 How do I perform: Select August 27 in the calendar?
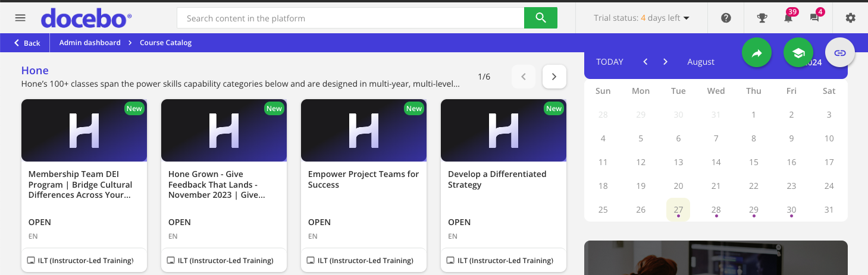point(678,210)
